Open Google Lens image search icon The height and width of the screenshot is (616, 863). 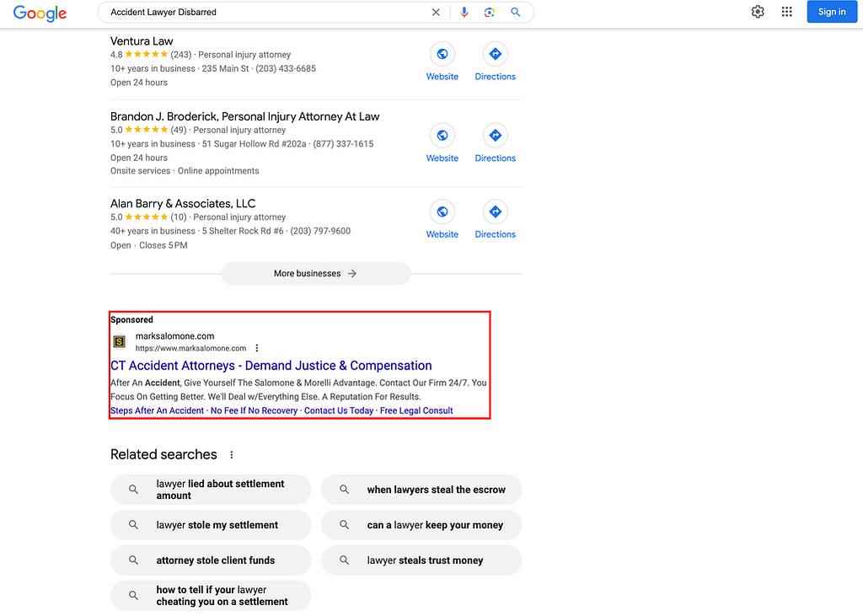click(x=490, y=12)
